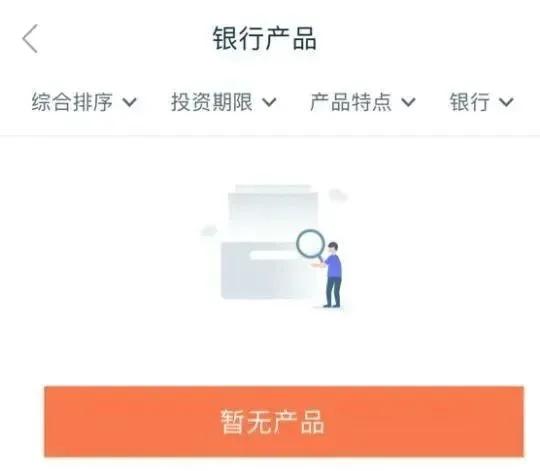Tap the small cloud right of folder

click(338, 195)
